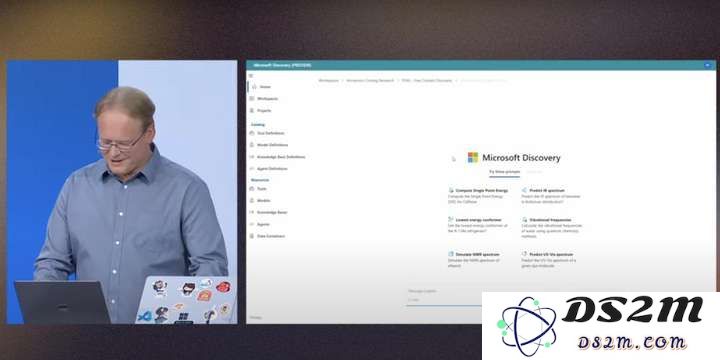The width and height of the screenshot is (720, 360).
Task: Click the Models resource icon
Action: 252,201
